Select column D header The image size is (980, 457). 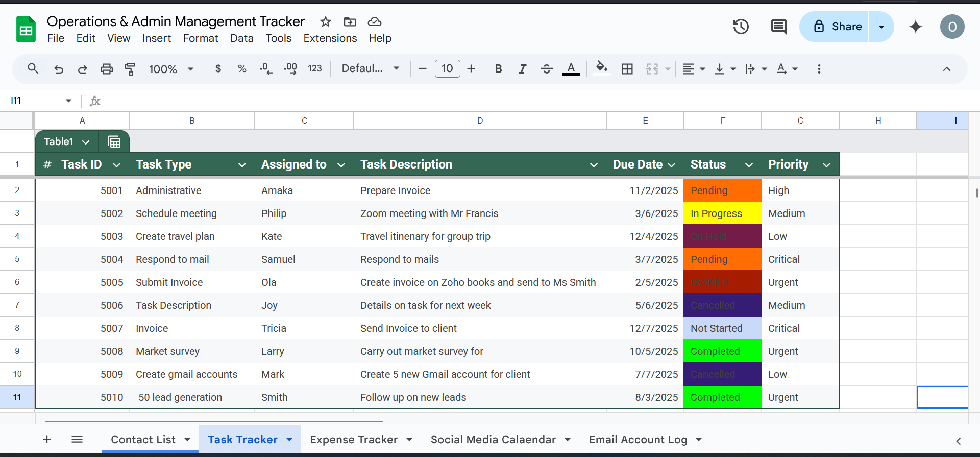click(x=480, y=121)
